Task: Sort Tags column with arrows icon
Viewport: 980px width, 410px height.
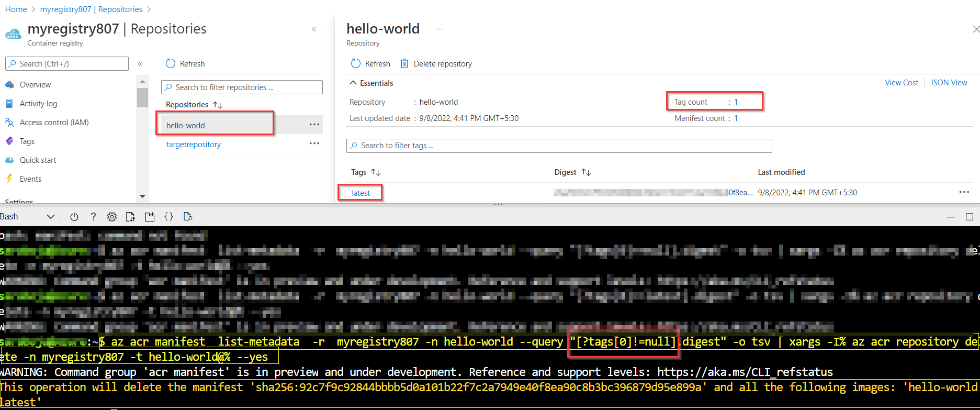Action: click(376, 172)
